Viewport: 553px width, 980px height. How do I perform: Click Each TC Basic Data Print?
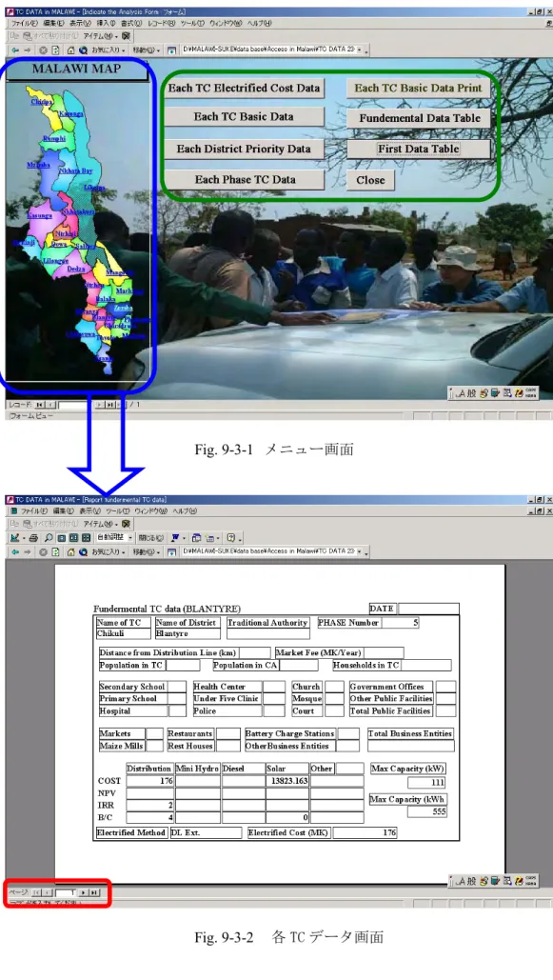418,89
